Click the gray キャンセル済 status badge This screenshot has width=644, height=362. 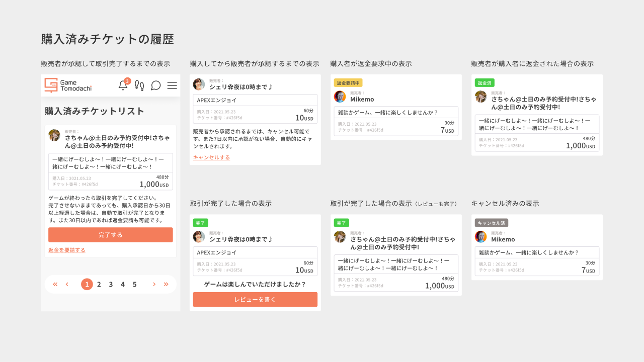point(492,223)
